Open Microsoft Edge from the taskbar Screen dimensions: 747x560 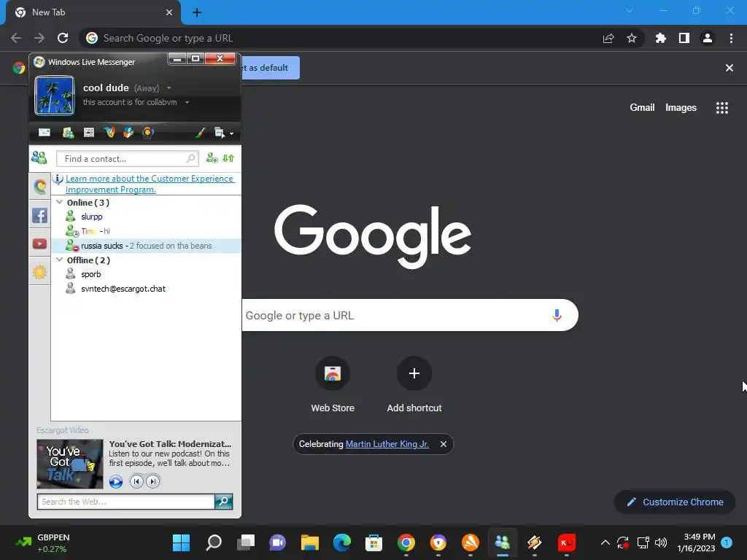click(341, 542)
